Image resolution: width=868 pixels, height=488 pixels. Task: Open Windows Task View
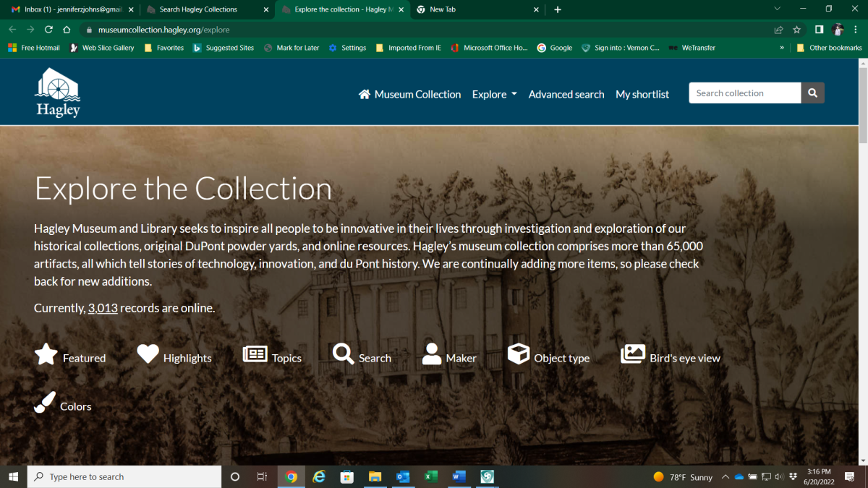click(x=262, y=476)
